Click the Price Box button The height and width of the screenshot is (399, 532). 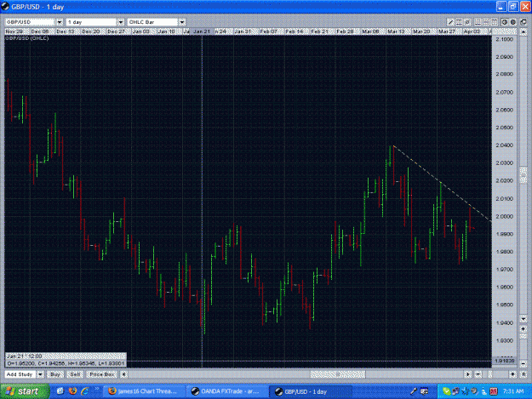pyautogui.click(x=102, y=374)
